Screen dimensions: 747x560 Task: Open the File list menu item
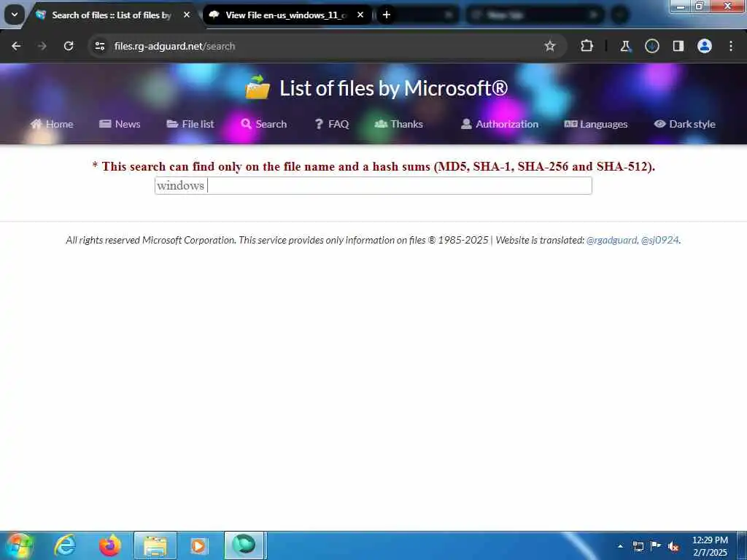pos(190,124)
